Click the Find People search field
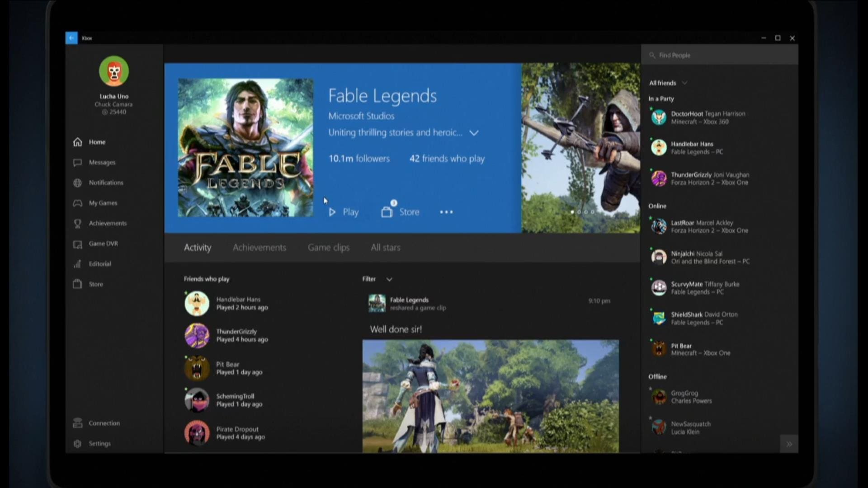868x488 pixels. tap(720, 55)
